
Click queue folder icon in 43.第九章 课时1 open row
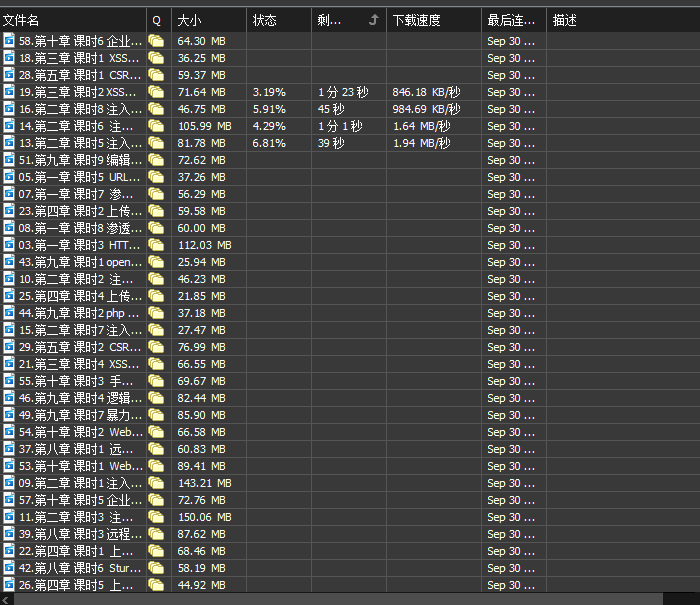(156, 262)
